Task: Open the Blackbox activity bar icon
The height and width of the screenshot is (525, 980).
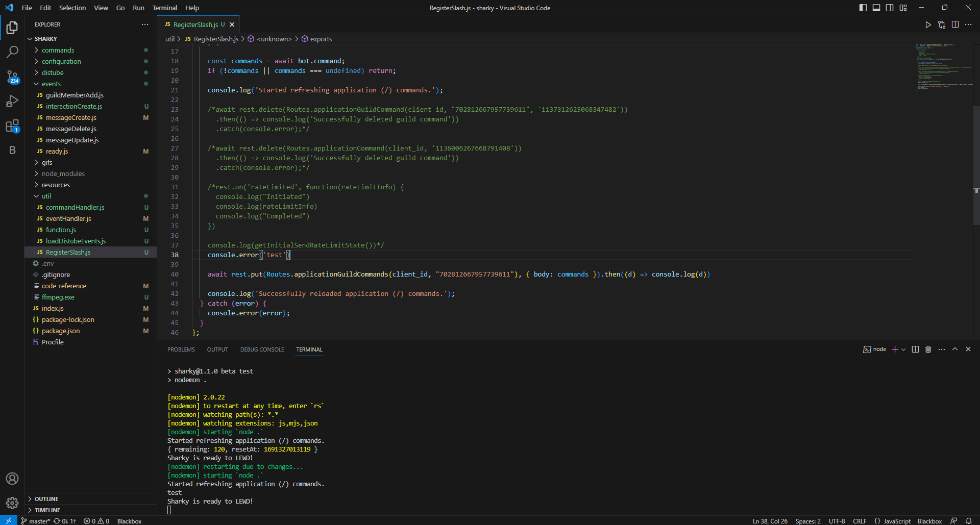Action: click(12, 150)
